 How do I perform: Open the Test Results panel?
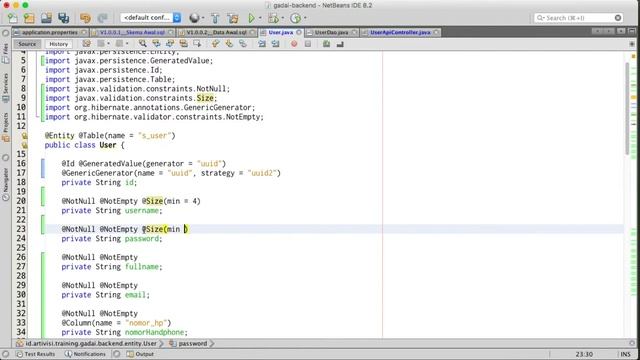(x=36, y=354)
